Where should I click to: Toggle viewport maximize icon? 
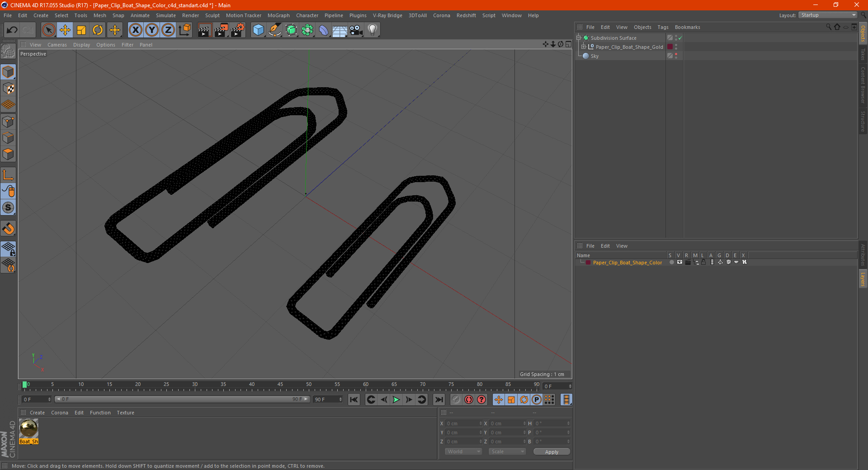(568, 44)
